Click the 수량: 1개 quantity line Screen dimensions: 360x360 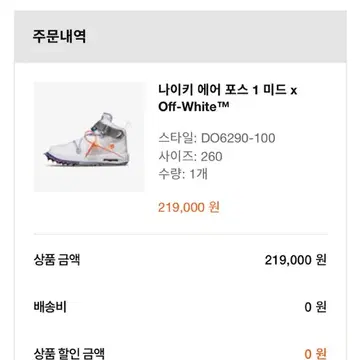(183, 174)
